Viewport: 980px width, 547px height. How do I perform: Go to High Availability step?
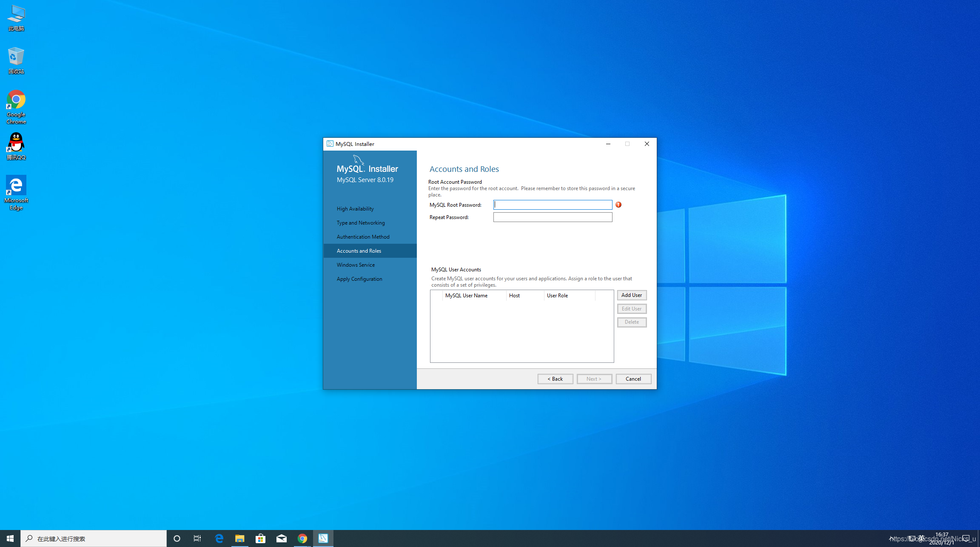[x=355, y=209]
